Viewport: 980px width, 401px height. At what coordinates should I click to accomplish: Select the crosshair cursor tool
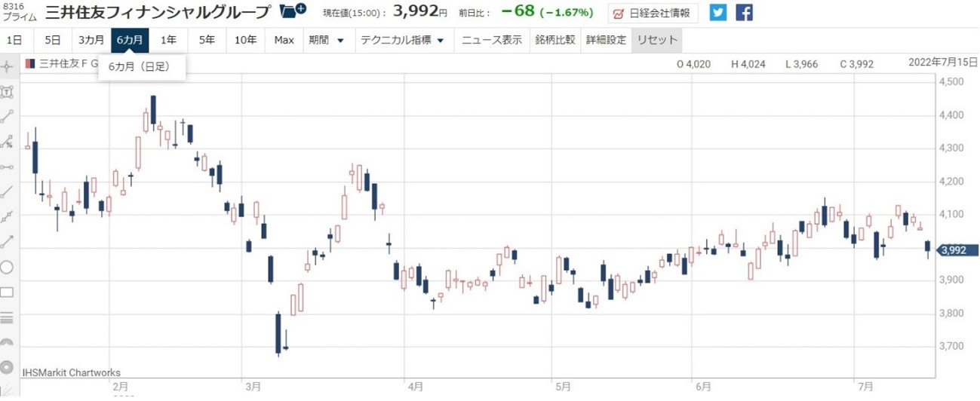point(8,66)
